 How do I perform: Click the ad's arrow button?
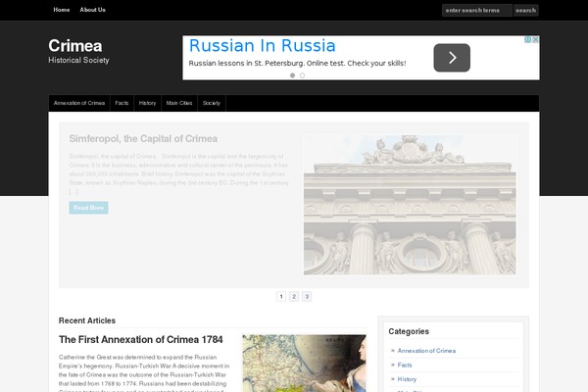pos(452,58)
